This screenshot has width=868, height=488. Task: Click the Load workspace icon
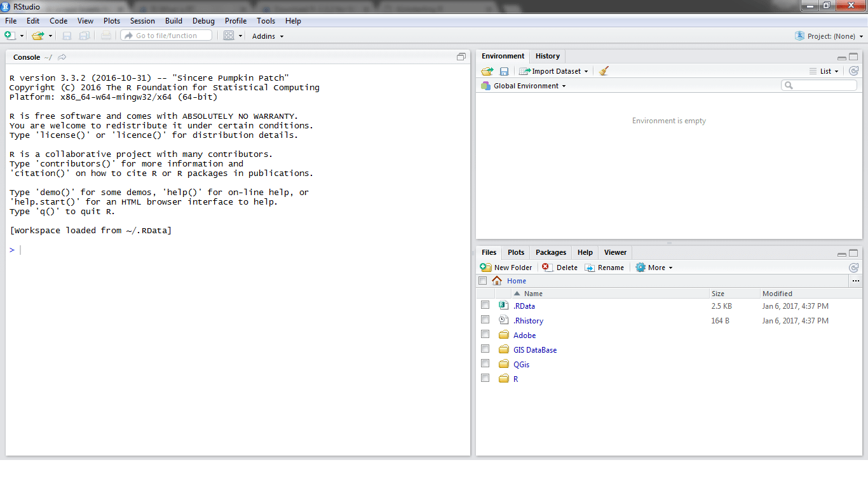click(x=487, y=71)
